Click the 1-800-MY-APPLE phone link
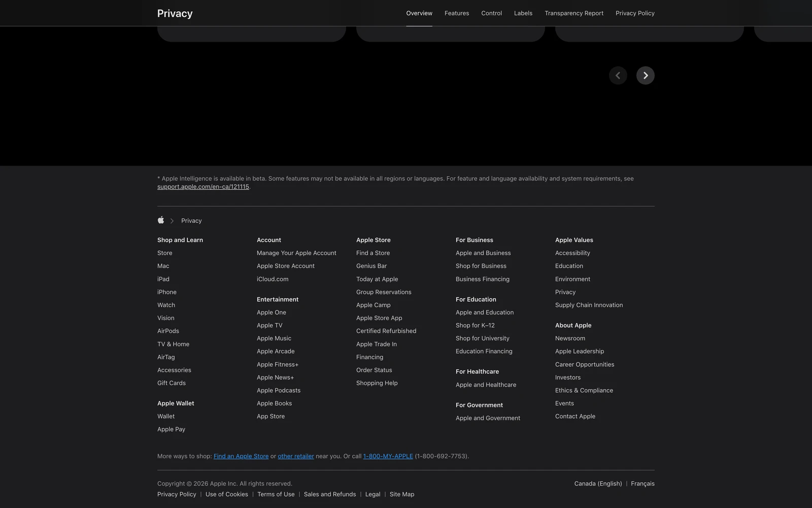The height and width of the screenshot is (508, 812). [388, 456]
